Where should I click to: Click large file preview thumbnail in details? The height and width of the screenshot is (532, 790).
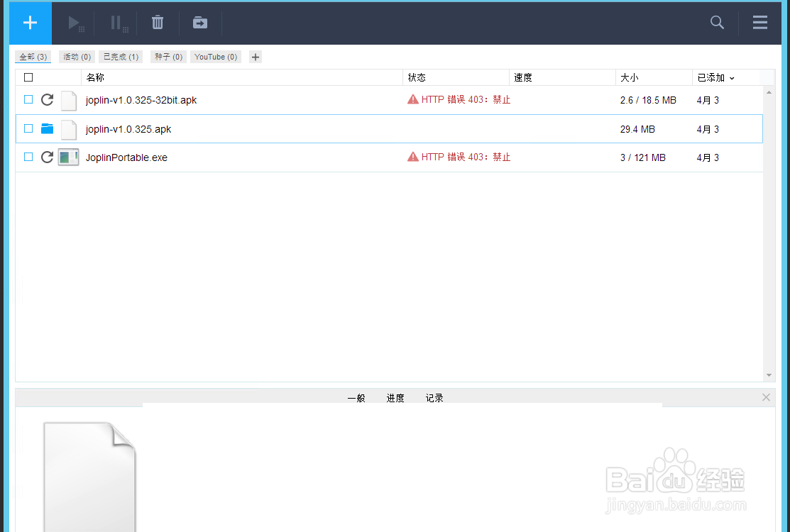pos(89,476)
